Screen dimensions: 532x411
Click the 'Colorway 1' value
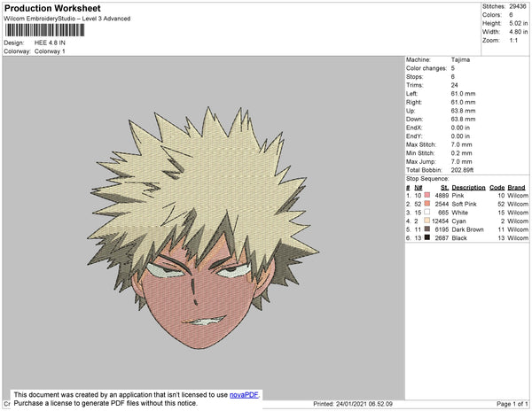tap(50, 51)
